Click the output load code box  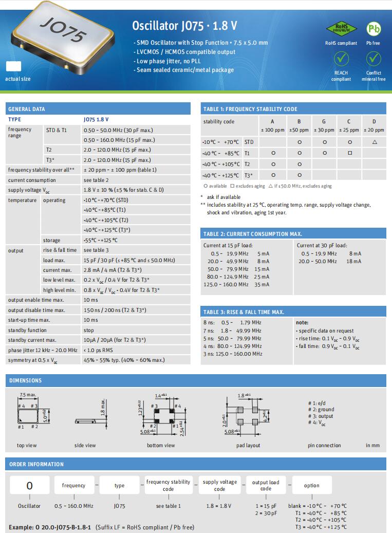(266, 485)
